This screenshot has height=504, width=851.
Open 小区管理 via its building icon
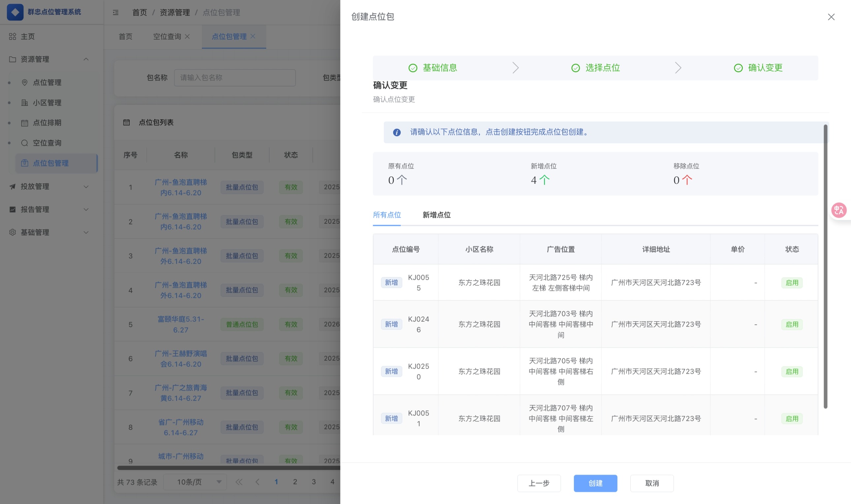(x=24, y=103)
